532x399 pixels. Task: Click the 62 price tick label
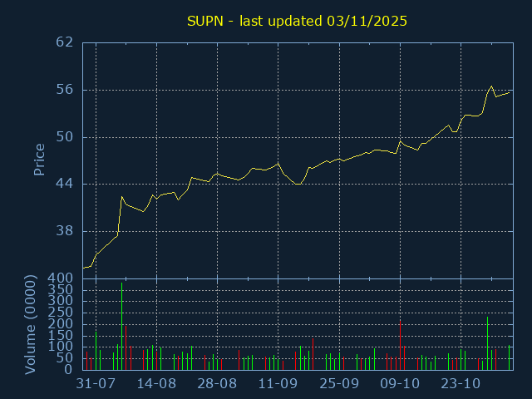click(x=66, y=42)
